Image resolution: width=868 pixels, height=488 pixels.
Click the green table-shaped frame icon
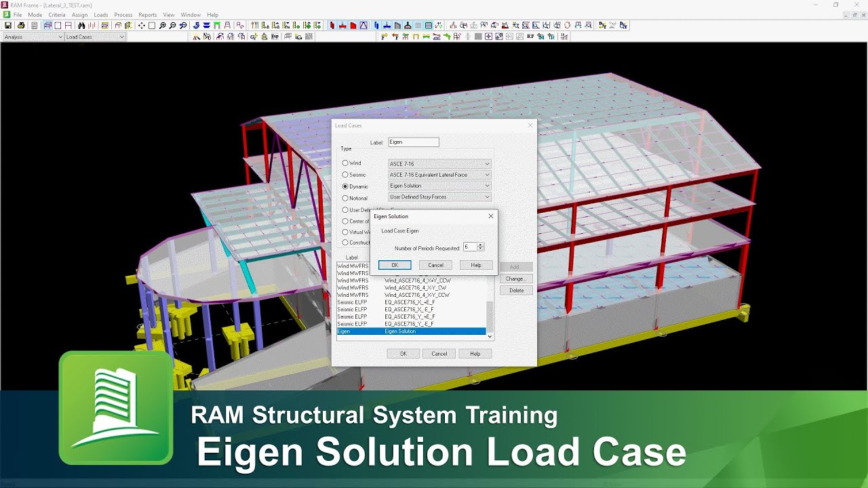(x=217, y=25)
